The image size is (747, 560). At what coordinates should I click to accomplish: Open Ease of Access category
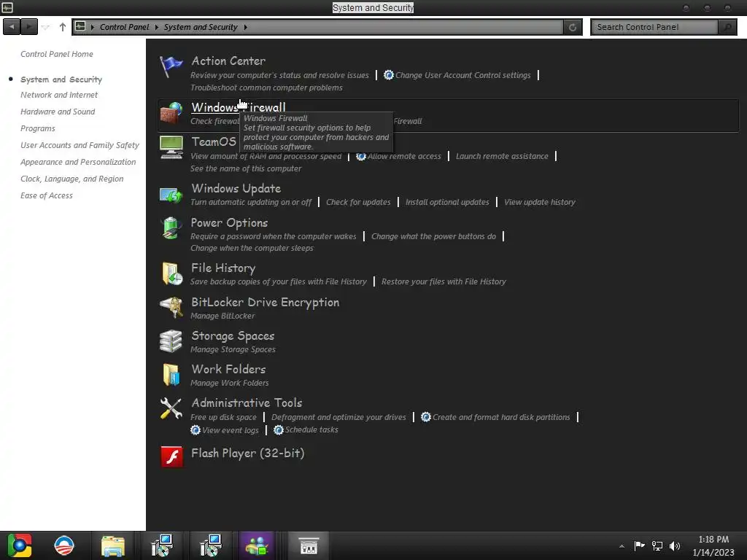click(47, 195)
